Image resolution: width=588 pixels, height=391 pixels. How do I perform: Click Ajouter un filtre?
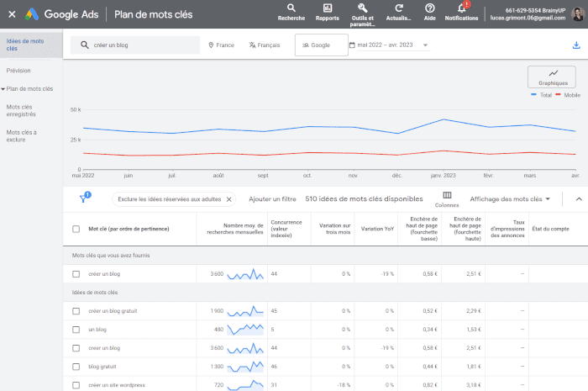pyautogui.click(x=272, y=199)
